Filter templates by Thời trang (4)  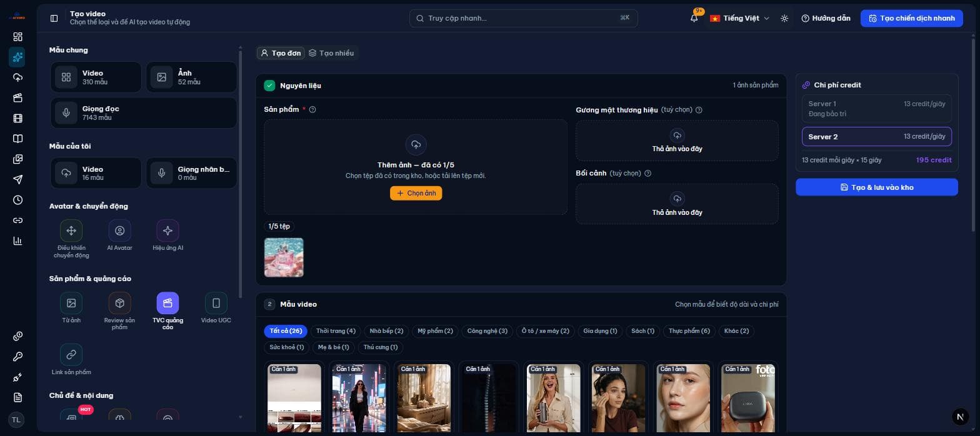(336, 330)
